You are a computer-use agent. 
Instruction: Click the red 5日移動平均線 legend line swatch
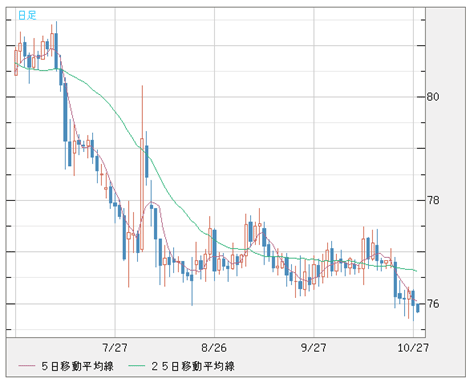pyautogui.click(x=27, y=366)
